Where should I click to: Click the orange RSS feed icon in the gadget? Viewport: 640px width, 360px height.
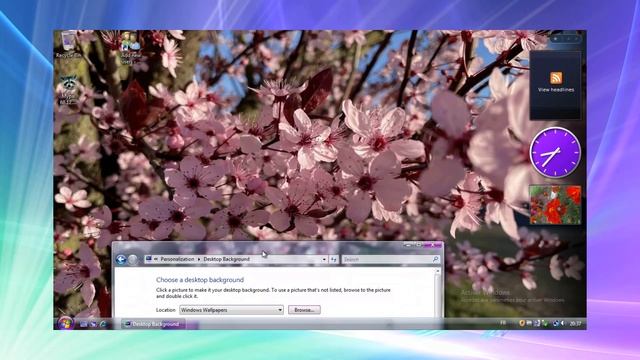pos(556,78)
